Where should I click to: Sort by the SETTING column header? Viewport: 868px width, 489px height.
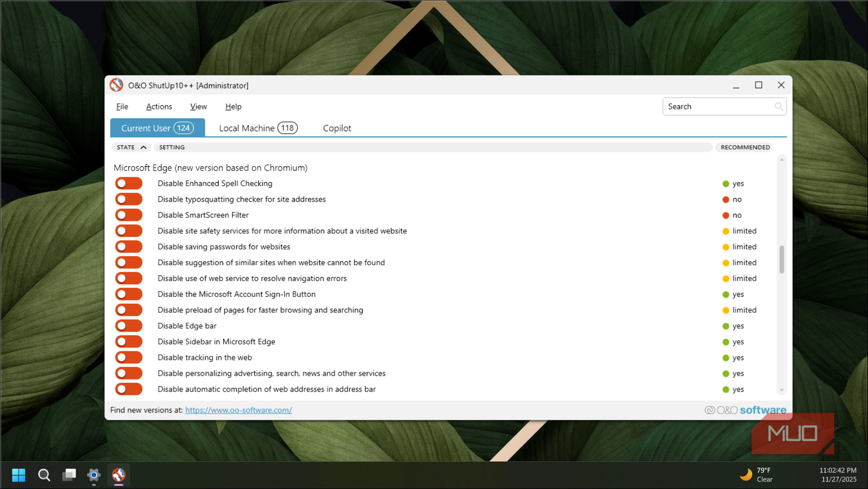point(433,147)
